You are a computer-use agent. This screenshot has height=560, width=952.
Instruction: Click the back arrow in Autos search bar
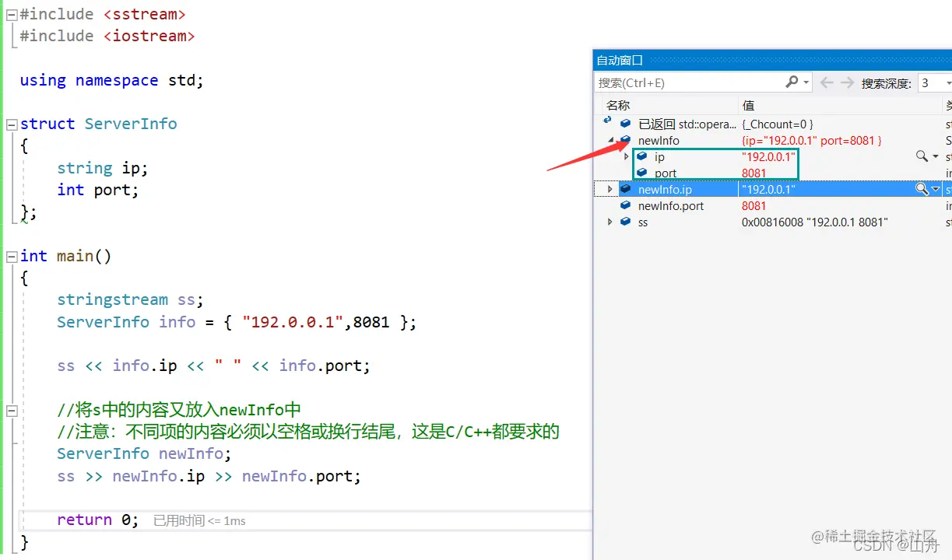pyautogui.click(x=827, y=82)
